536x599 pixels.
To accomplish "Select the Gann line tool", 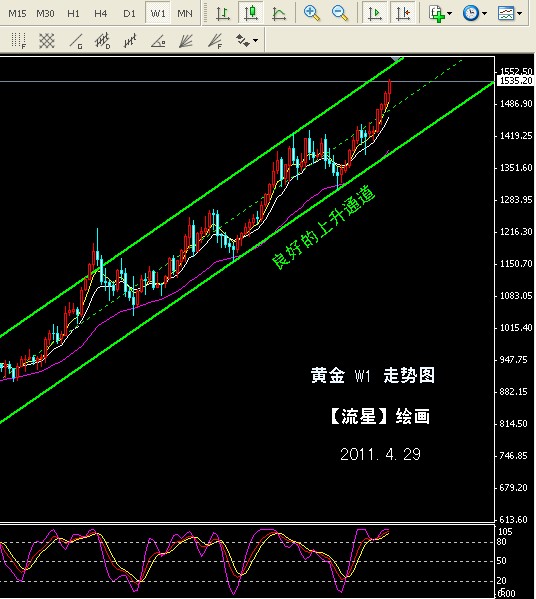I will click(x=75, y=40).
